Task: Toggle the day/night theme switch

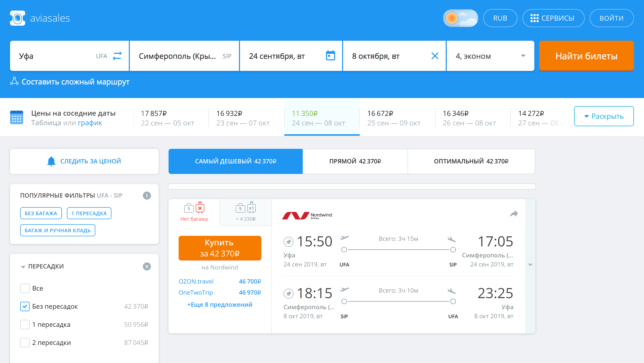Action: [x=460, y=18]
